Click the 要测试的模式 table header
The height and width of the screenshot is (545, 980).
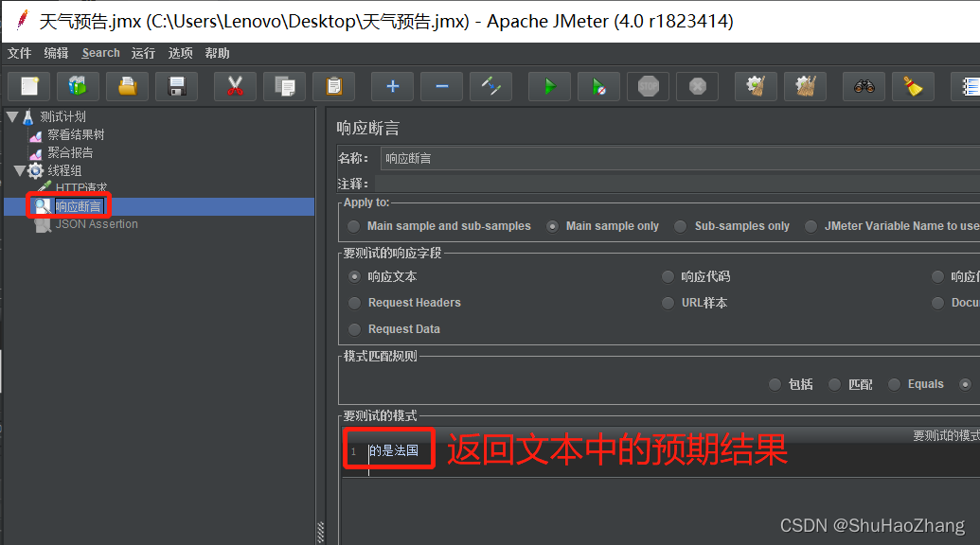click(662, 435)
